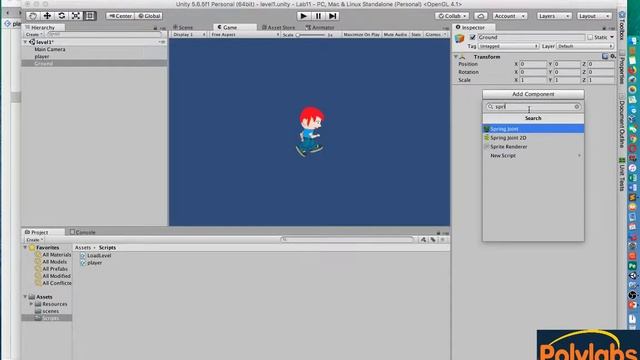Open Transform component gear menu

(613, 56)
